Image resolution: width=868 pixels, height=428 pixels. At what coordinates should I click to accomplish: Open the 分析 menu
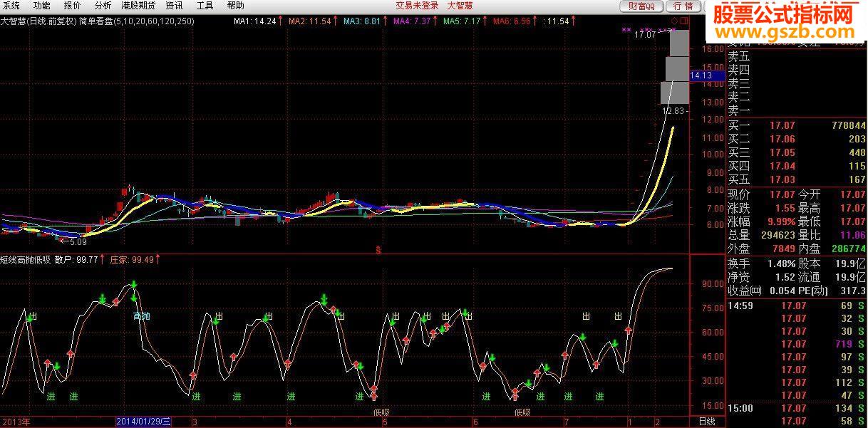[x=103, y=6]
